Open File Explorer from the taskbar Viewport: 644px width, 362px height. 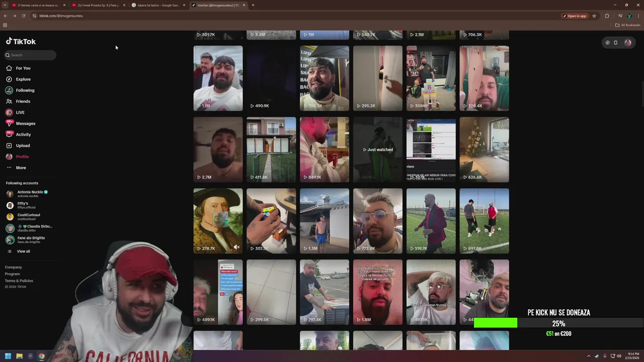(19, 356)
